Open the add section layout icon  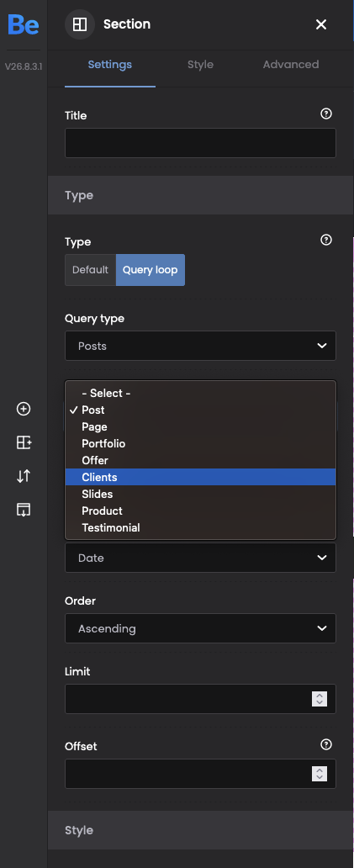pyautogui.click(x=24, y=442)
